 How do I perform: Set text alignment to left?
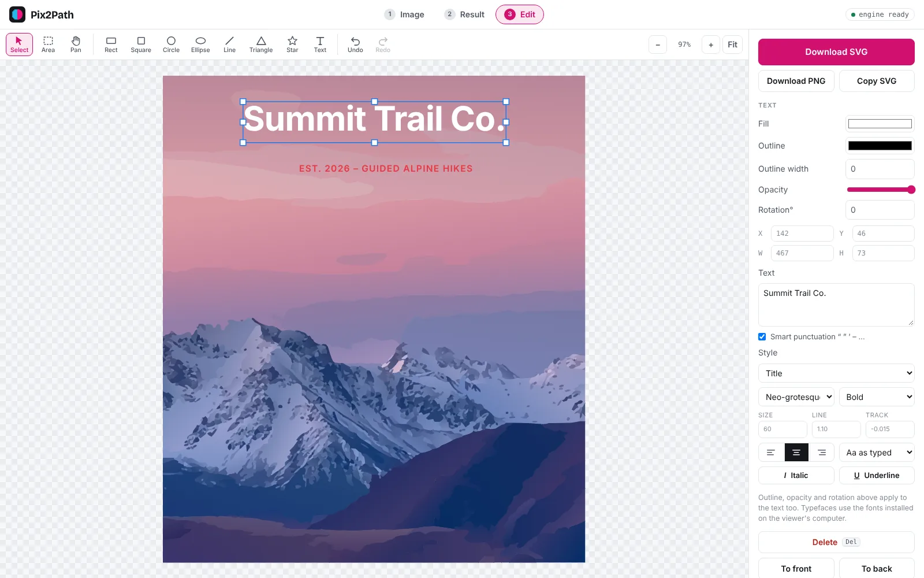point(771,453)
